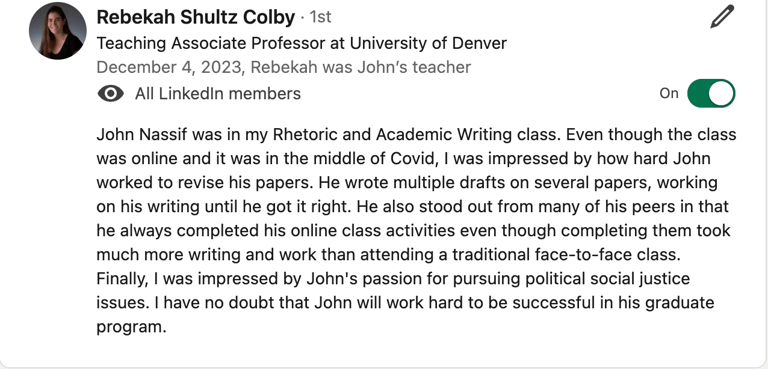
Task: Click the December 4, 2023 relationship line
Action: (x=284, y=67)
